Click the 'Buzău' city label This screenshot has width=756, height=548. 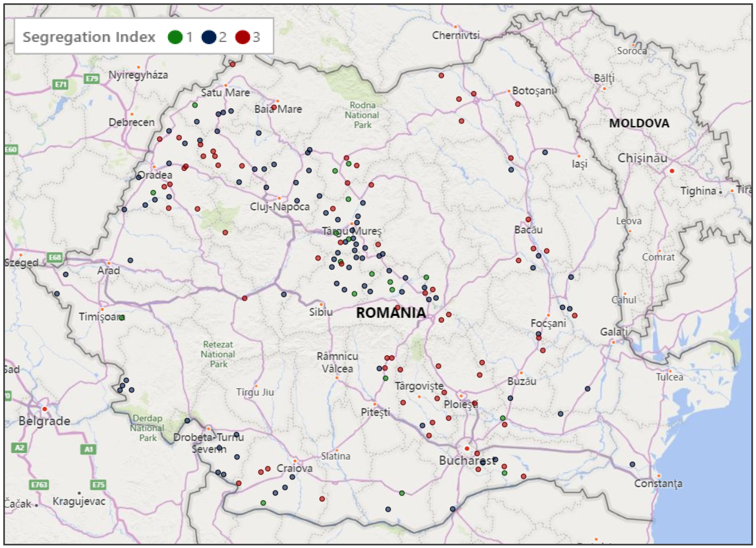[522, 381]
